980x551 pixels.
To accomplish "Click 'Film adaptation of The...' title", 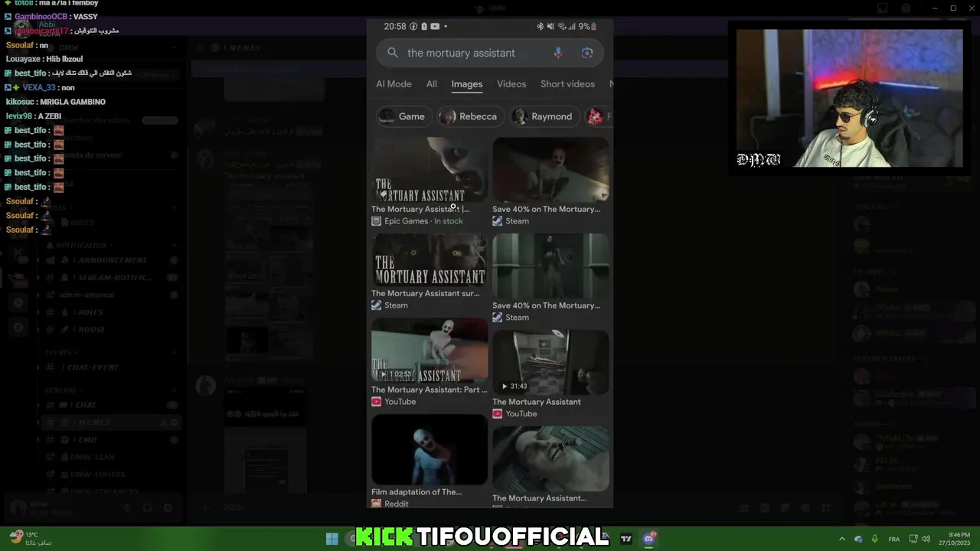I will coord(416,492).
